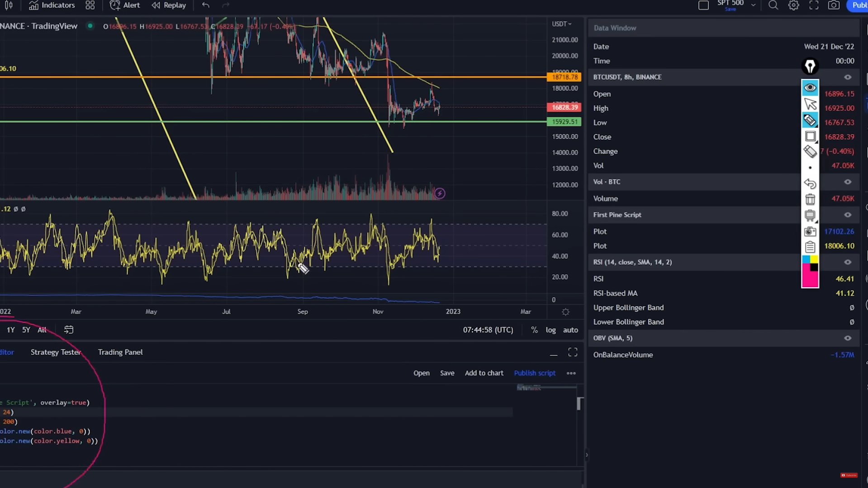Open chart settings gear
Screen dimensions: 868x488
pos(793,5)
